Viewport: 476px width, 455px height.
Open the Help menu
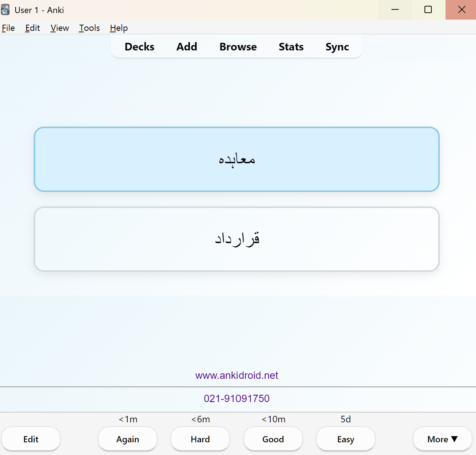point(119,28)
